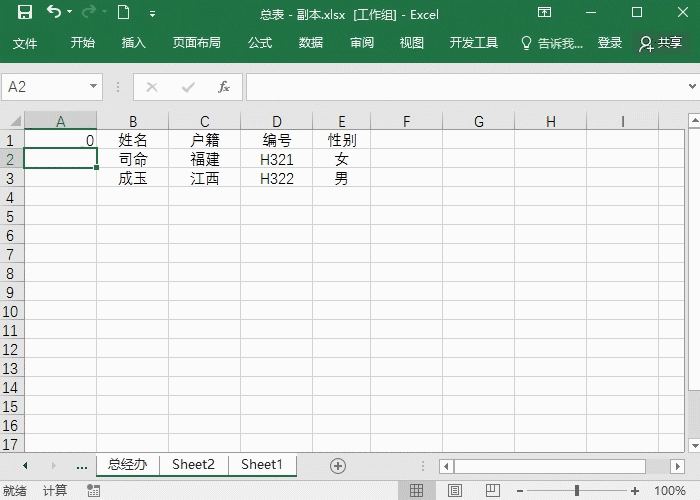Click the cell containing 福建
The width and height of the screenshot is (700, 500).
point(204,159)
